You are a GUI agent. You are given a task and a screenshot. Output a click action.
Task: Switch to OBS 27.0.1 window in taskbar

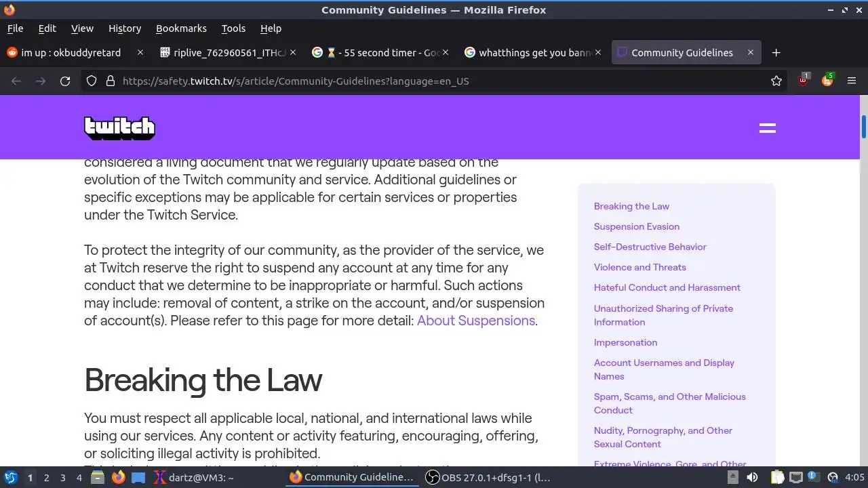tap(488, 478)
